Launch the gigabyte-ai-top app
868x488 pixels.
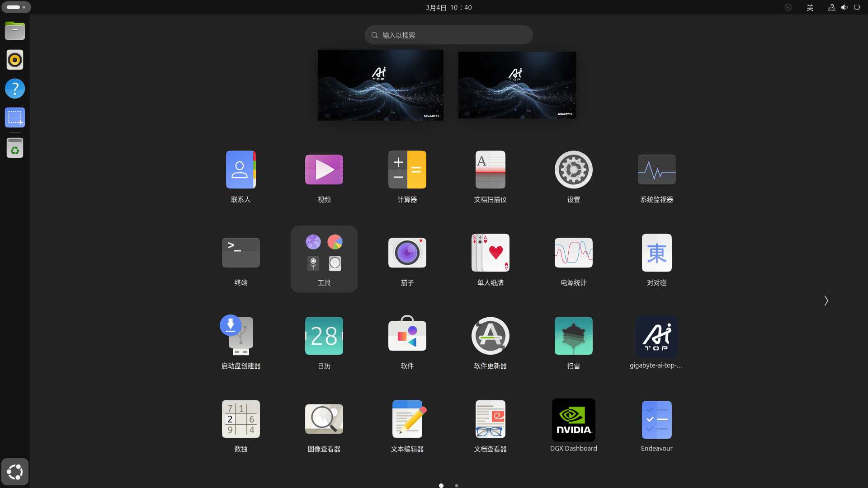point(656,337)
